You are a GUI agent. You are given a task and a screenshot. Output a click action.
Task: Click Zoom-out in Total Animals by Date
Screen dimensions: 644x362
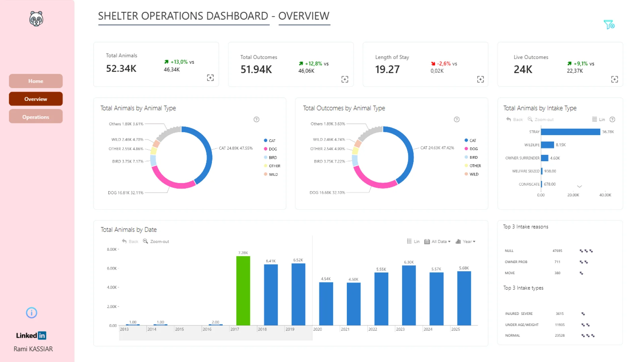tap(156, 241)
